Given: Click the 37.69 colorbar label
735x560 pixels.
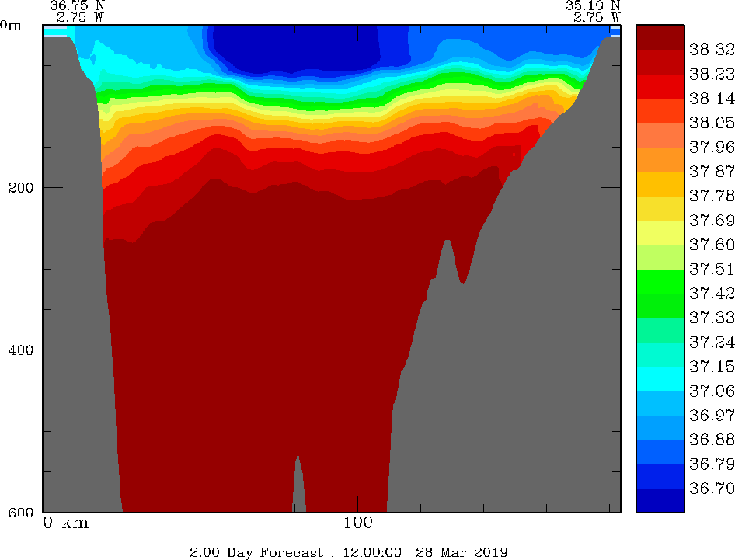Looking at the screenshot, I should [711, 221].
